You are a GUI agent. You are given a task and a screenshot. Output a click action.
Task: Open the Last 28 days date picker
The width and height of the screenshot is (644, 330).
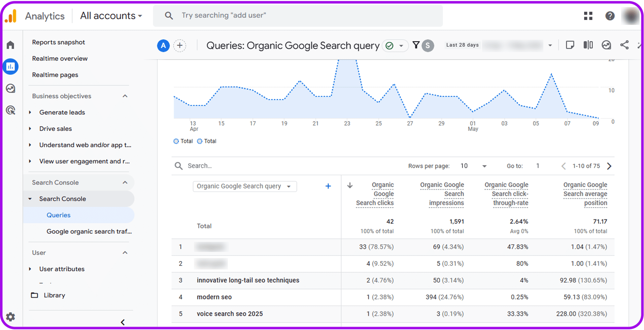(x=499, y=45)
